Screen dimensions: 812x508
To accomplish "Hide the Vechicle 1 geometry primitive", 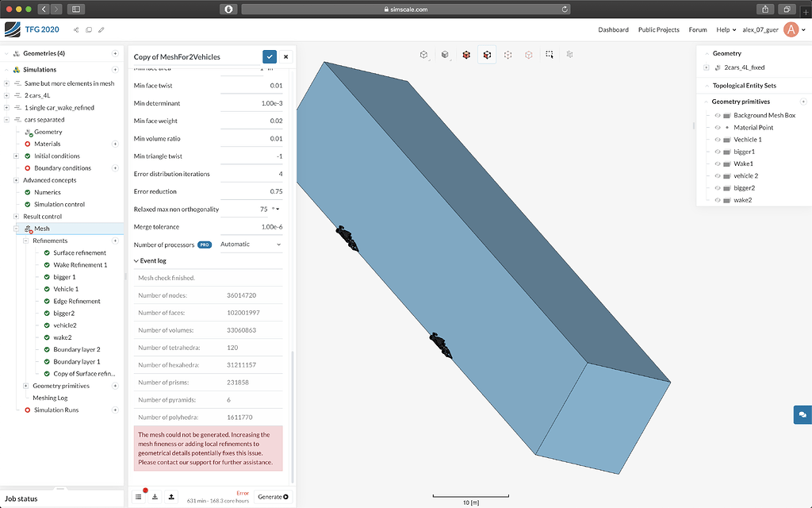I will (x=717, y=139).
